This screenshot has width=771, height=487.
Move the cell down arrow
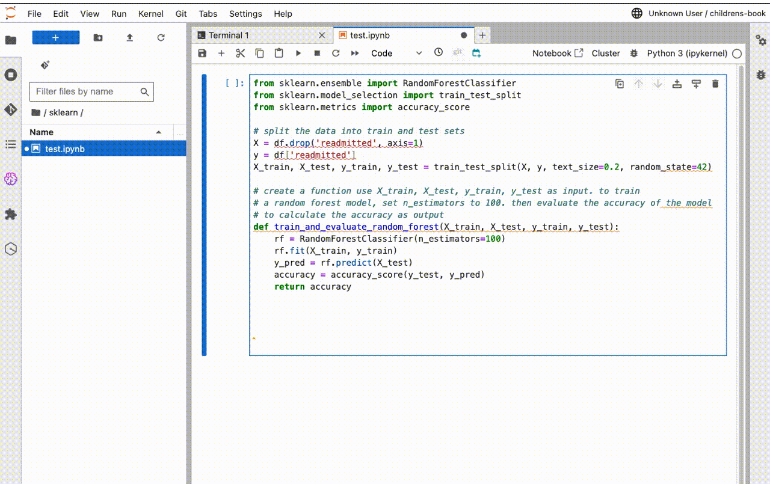[657, 84]
